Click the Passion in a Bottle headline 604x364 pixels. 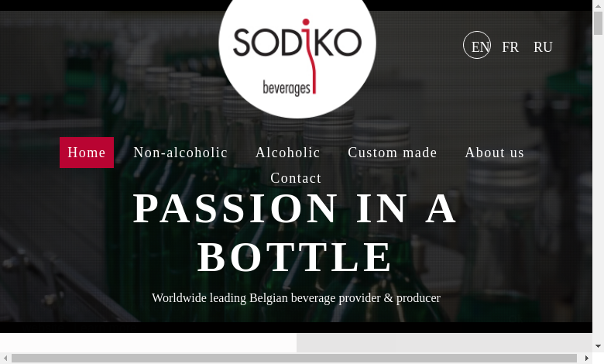295,232
